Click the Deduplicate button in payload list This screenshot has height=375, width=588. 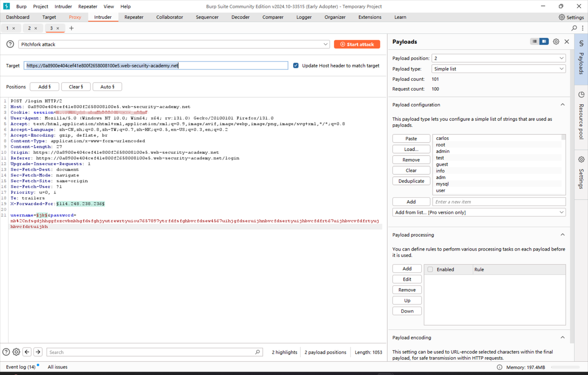point(411,180)
